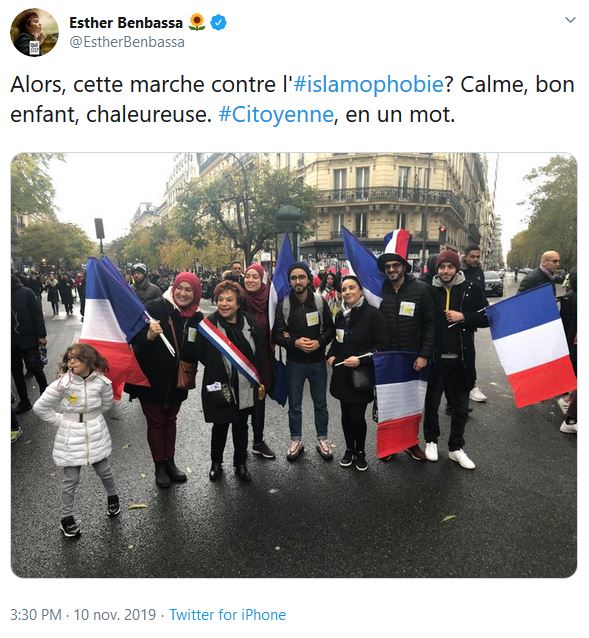The width and height of the screenshot is (589, 638).
Task: Click the phrase "en un mot."
Action: 400,115
